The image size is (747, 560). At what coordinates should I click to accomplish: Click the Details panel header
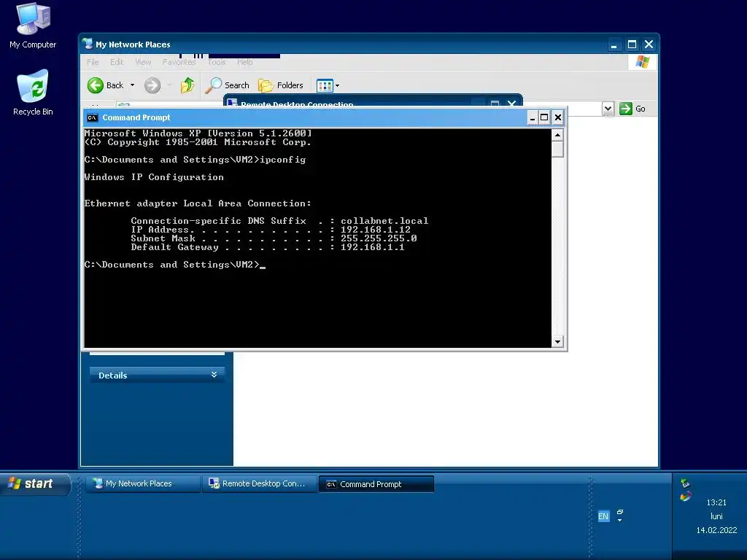click(158, 376)
